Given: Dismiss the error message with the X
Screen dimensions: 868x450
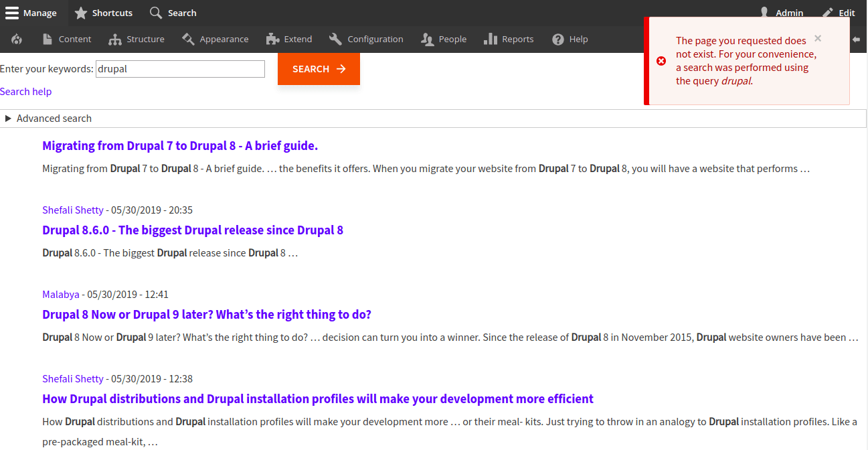Looking at the screenshot, I should (818, 38).
